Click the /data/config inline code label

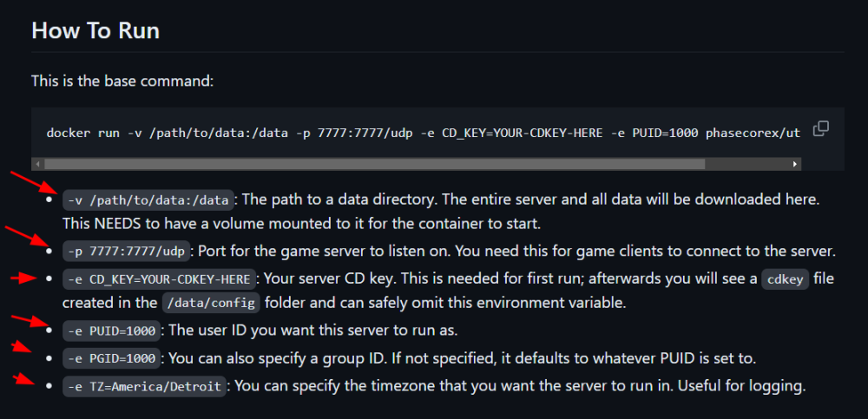211,303
